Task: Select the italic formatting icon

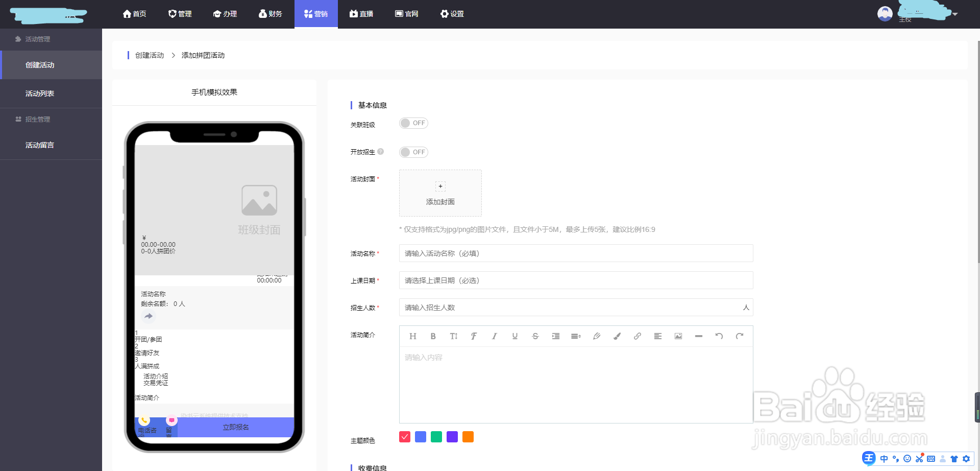Action: 494,336
